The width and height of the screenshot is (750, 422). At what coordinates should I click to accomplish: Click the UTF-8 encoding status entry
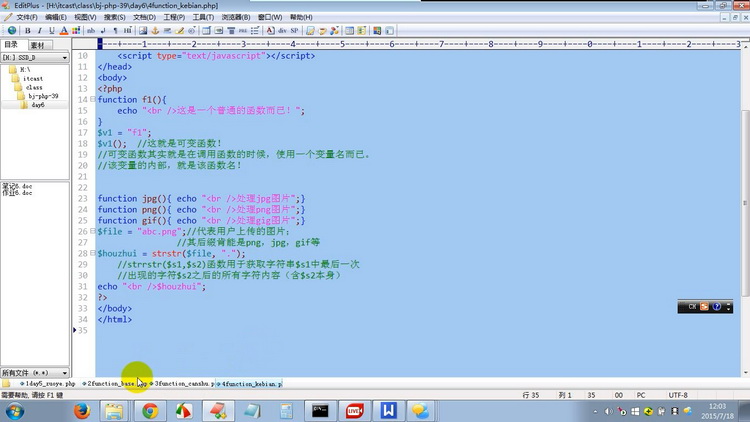678,395
